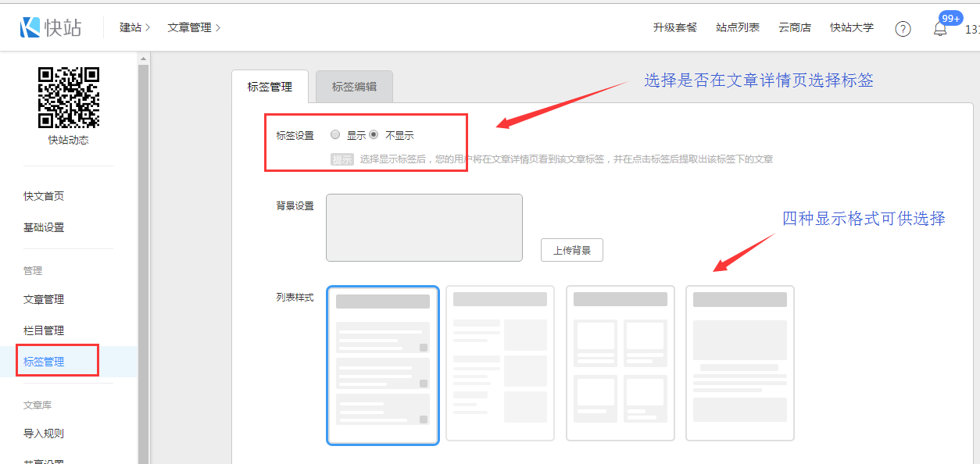Viewport: 980px width, 464px height.
Task: Select the second list style with right thumbnails
Action: 500,363
